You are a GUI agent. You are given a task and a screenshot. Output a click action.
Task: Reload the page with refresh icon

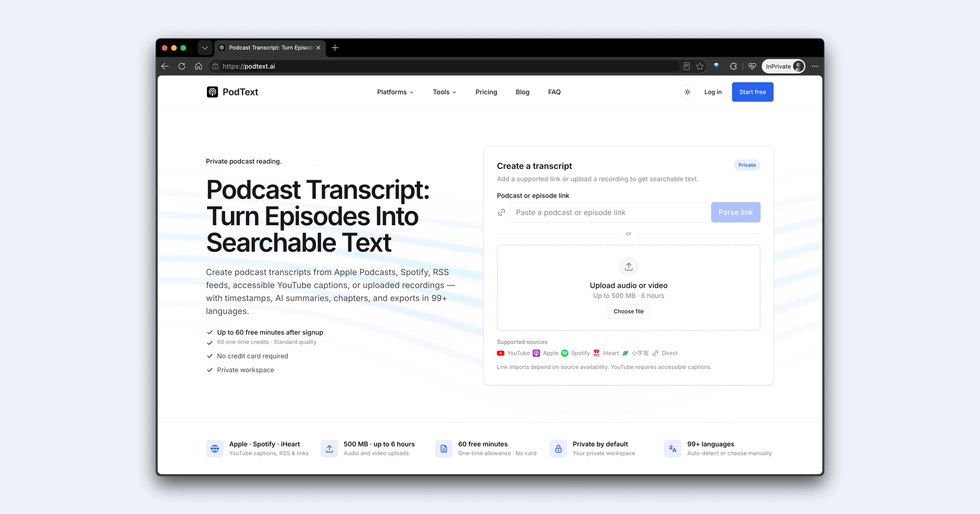click(x=182, y=66)
